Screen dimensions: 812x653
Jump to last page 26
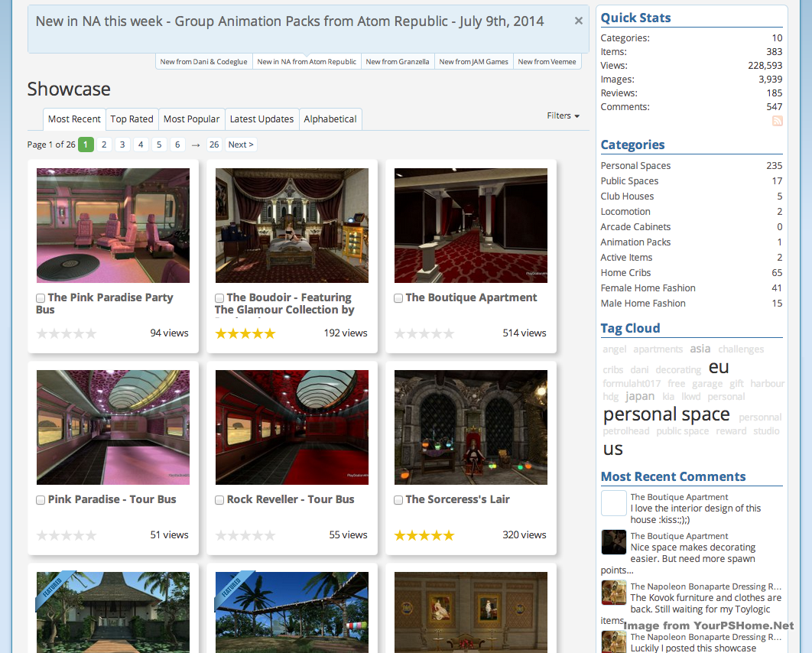click(x=214, y=145)
